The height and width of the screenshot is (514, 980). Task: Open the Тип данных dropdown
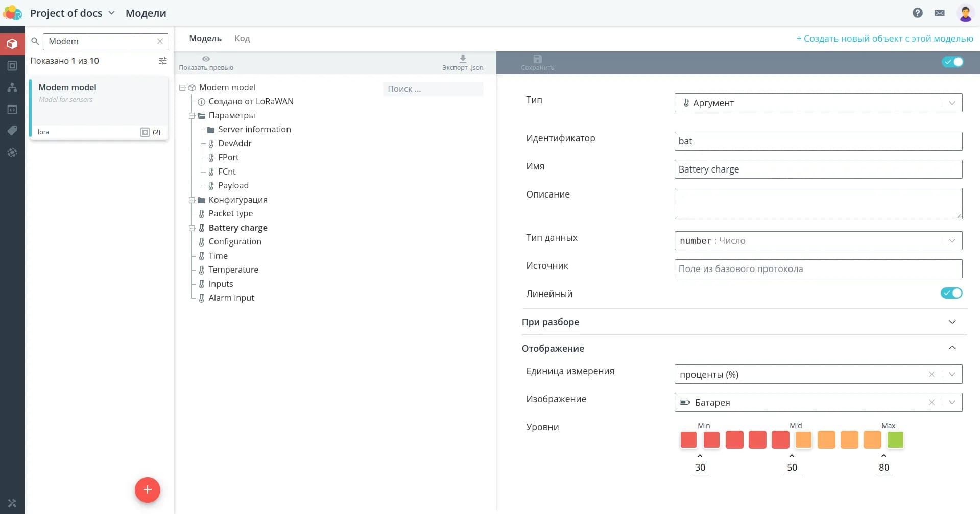point(818,241)
